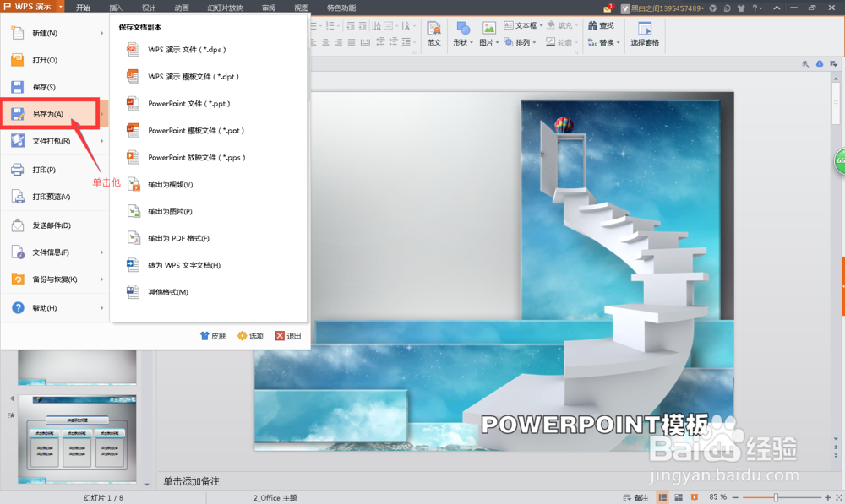The image size is (845, 504).
Task: Click the slide panel scroll-down arrow
Action: tap(146, 485)
